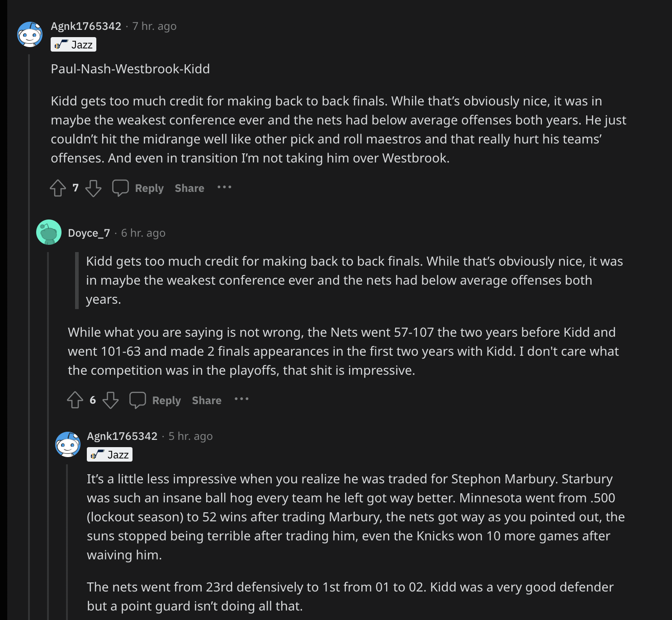Upvote the Paul-Nash-Westbrook-Kidd comment
The image size is (672, 620).
tap(58, 188)
